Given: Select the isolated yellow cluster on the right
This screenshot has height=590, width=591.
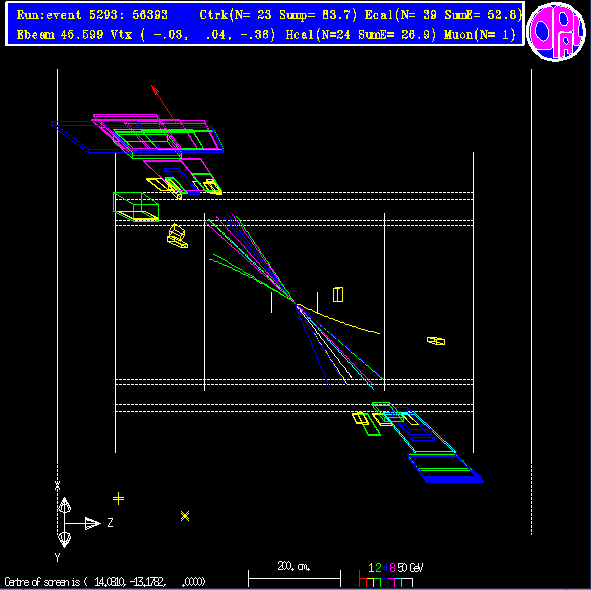Looking at the screenshot, I should 436,341.
